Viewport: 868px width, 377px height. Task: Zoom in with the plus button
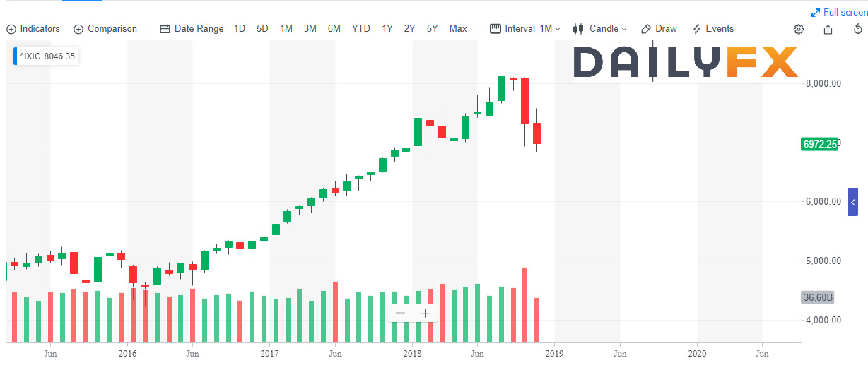point(425,313)
